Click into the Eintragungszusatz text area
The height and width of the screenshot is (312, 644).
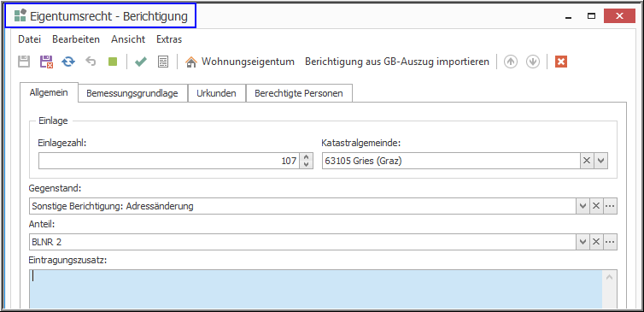(x=316, y=290)
